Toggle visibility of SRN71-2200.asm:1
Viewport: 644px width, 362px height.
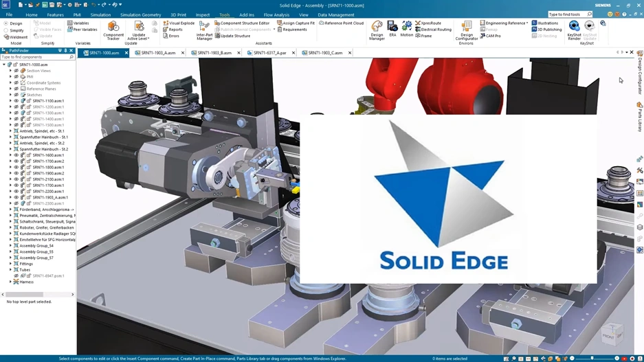[16, 191]
